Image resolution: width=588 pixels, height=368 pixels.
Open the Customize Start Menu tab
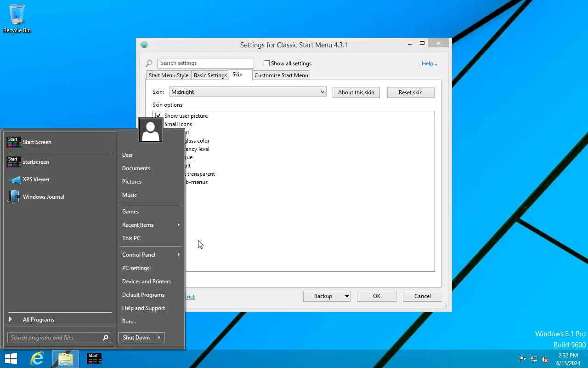tap(281, 75)
